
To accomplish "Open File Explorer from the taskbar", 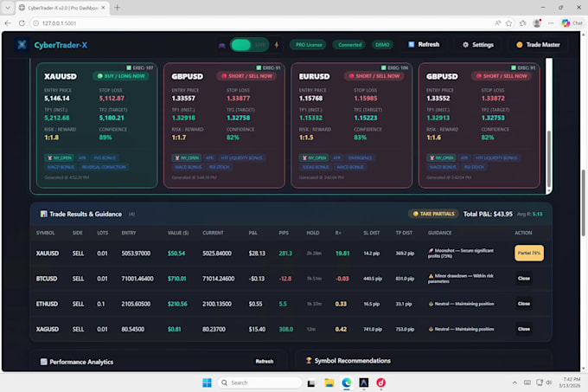I will coord(329,382).
